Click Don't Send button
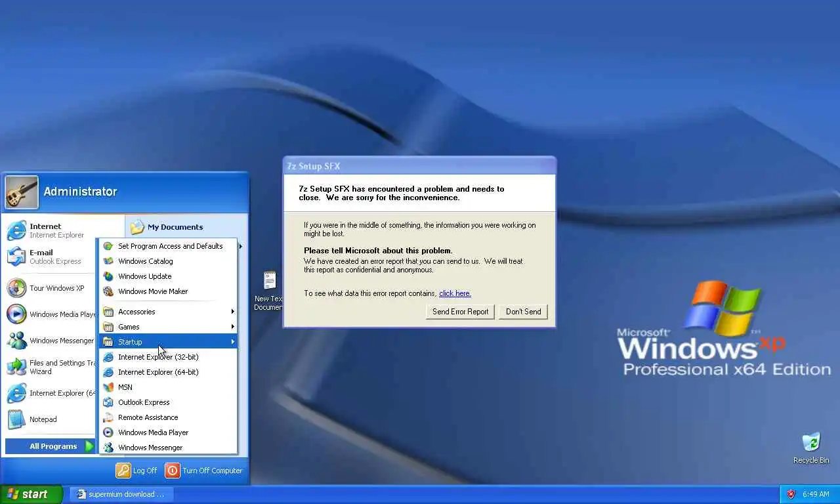The height and width of the screenshot is (504, 840). pyautogui.click(x=523, y=312)
